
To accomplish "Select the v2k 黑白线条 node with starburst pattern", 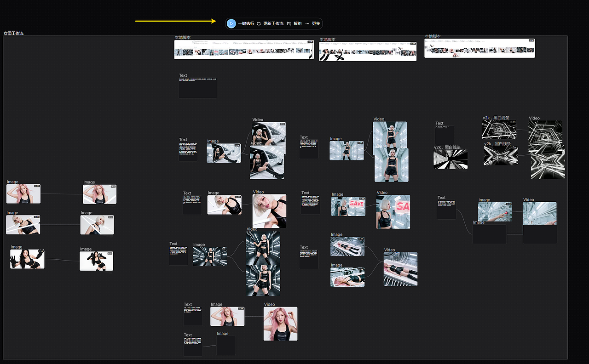I will 501,156.
